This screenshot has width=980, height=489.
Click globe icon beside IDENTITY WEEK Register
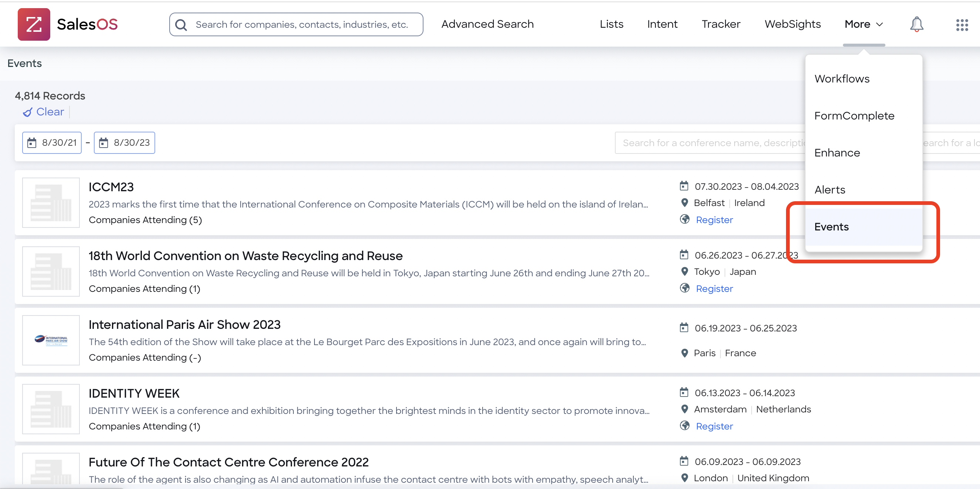pyautogui.click(x=684, y=425)
